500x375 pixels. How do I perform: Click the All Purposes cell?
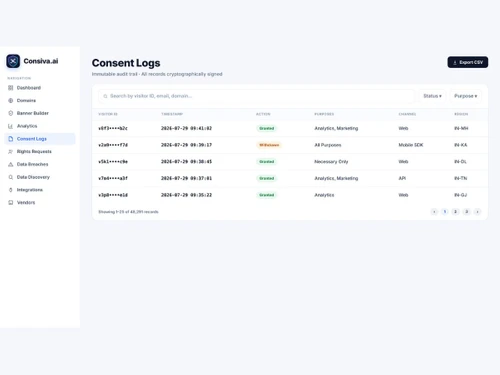pyautogui.click(x=328, y=145)
